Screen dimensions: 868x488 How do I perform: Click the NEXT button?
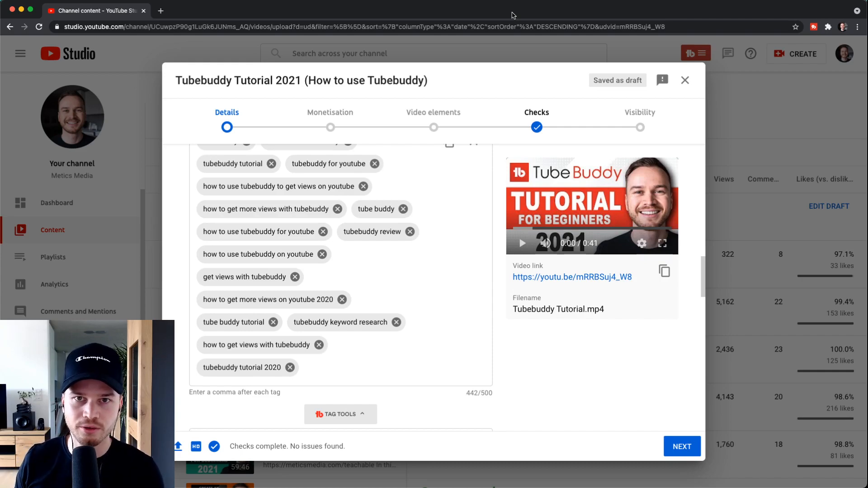pyautogui.click(x=682, y=446)
